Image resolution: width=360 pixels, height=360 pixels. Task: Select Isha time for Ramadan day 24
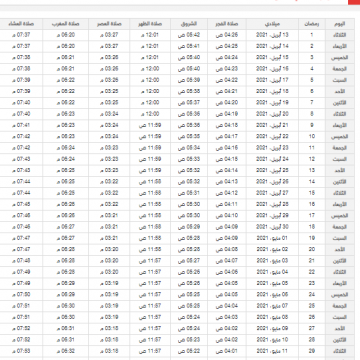coord(21,295)
